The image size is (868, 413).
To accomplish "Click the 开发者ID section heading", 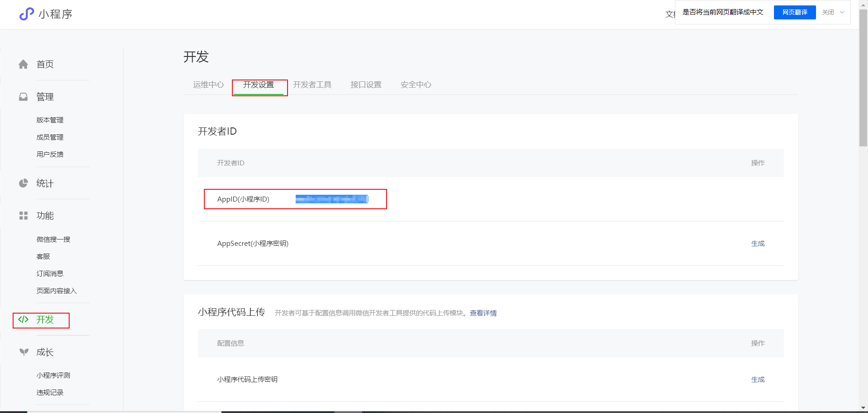I will (x=217, y=131).
